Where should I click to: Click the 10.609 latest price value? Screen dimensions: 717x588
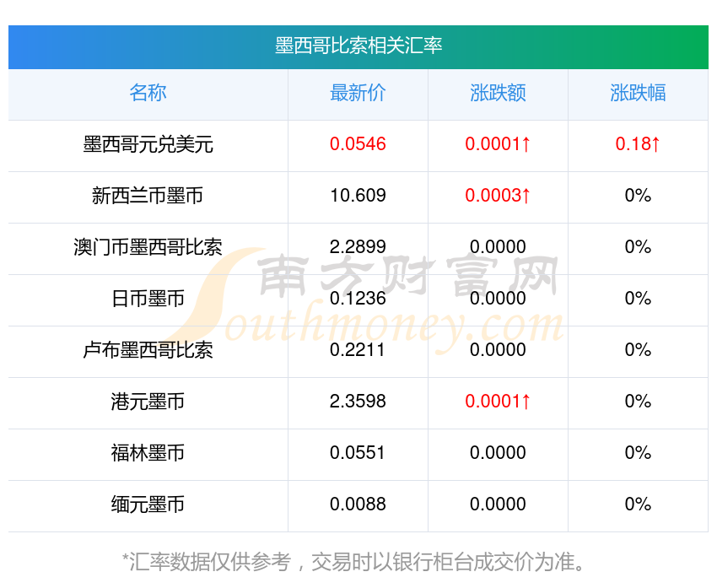pyautogui.click(x=358, y=196)
